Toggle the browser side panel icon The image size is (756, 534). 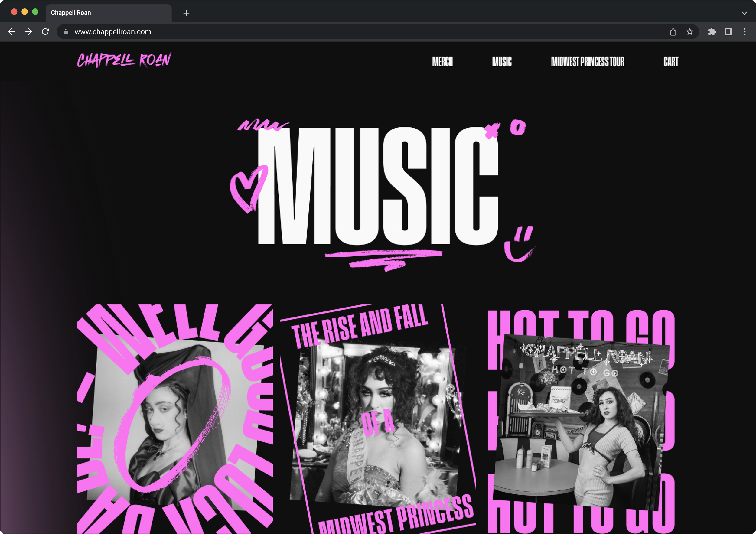729,32
